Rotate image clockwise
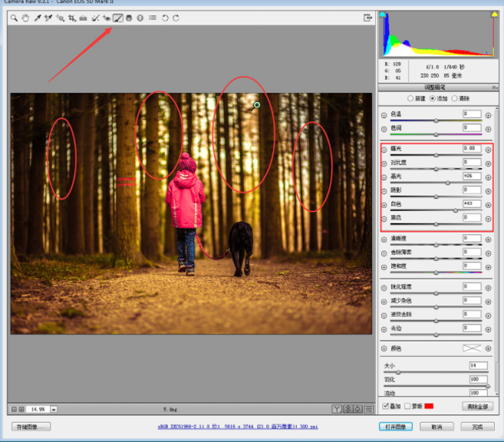504x442 pixels. coord(176,18)
